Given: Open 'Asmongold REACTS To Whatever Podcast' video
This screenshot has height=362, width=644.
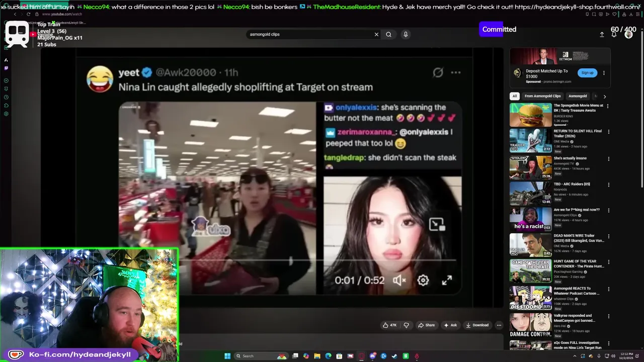Looking at the screenshot, I should (x=531, y=298).
